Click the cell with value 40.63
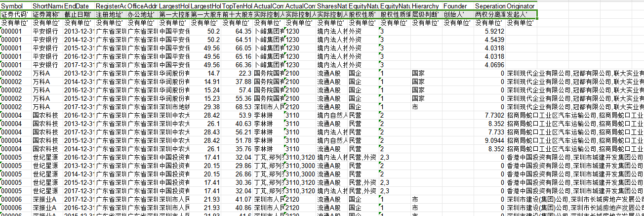This screenshot has height=216, width=644. [237, 123]
